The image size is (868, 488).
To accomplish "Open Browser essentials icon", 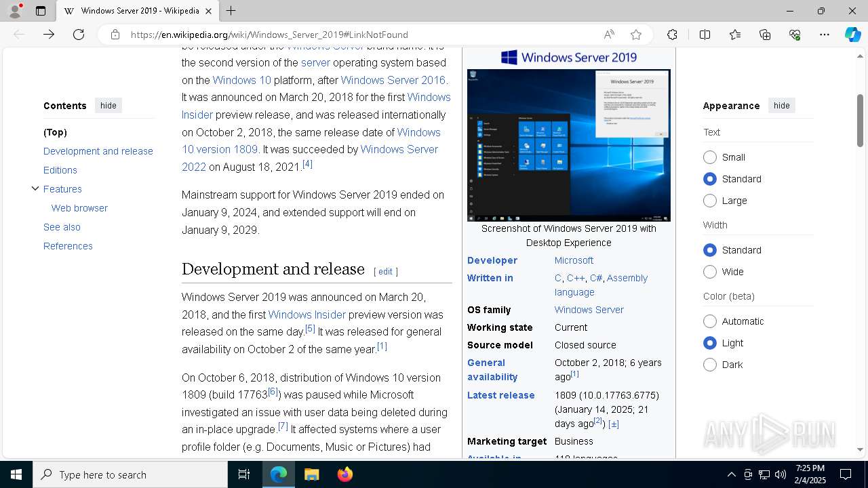I will click(795, 35).
